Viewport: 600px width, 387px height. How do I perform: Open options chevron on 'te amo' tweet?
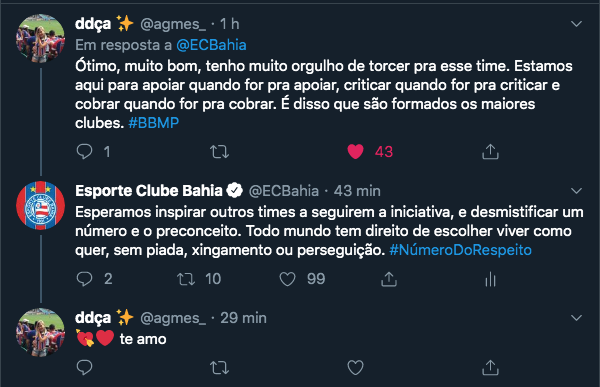(576, 318)
